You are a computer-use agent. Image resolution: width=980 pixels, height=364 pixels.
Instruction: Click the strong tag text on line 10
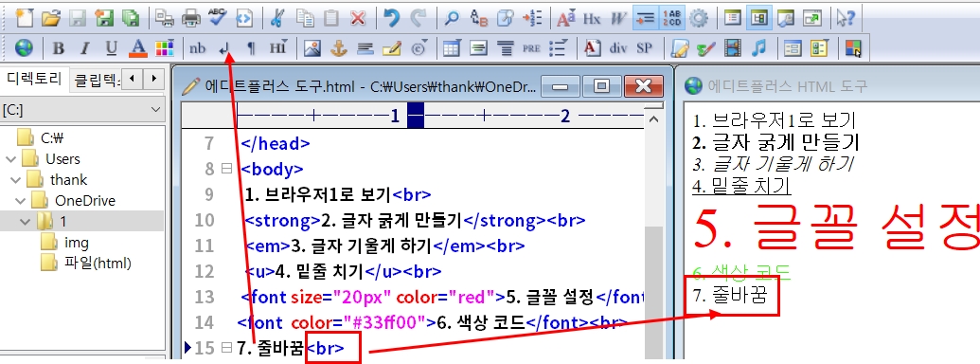point(282,220)
